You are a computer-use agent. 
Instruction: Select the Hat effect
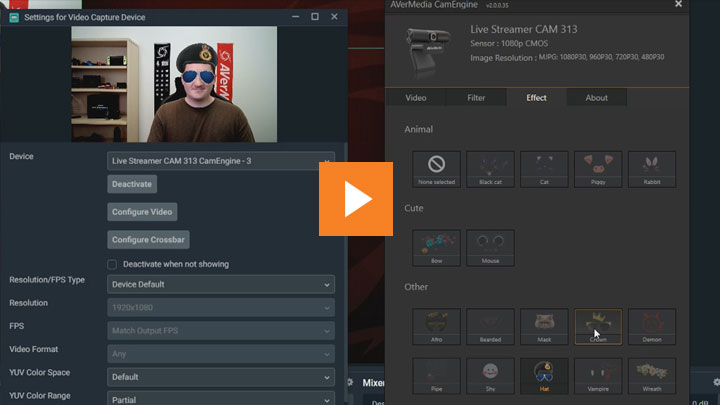click(x=544, y=376)
